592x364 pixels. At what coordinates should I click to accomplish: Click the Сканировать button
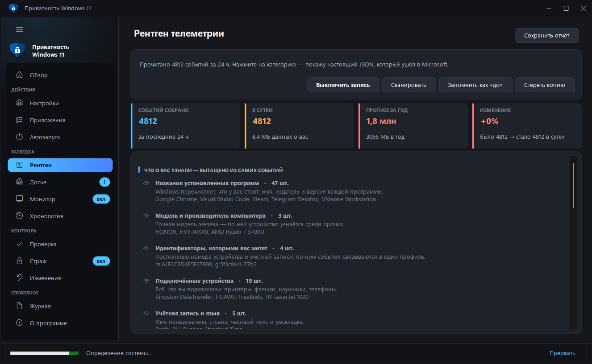[409, 85]
